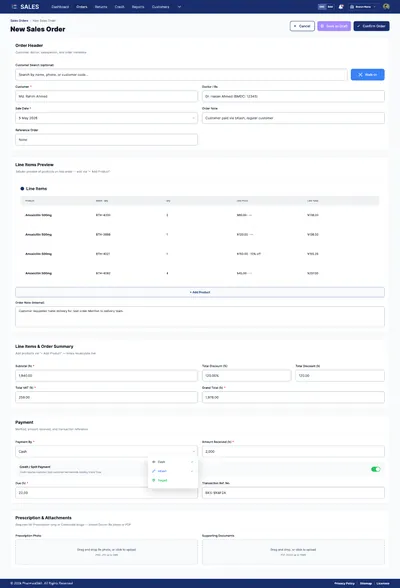Click the SALES logo icon in navbar
Viewport: 400px width, 588px height.
14,7
